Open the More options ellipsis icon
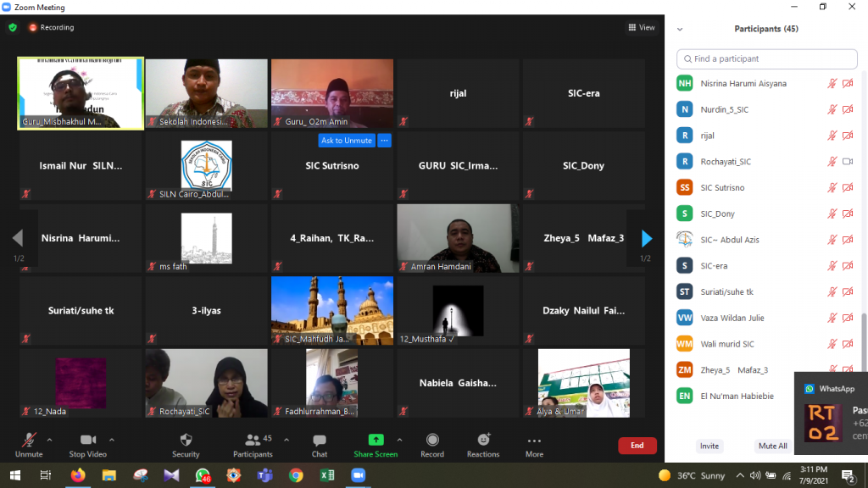Screen dimensions: 868x488 (x=534, y=441)
